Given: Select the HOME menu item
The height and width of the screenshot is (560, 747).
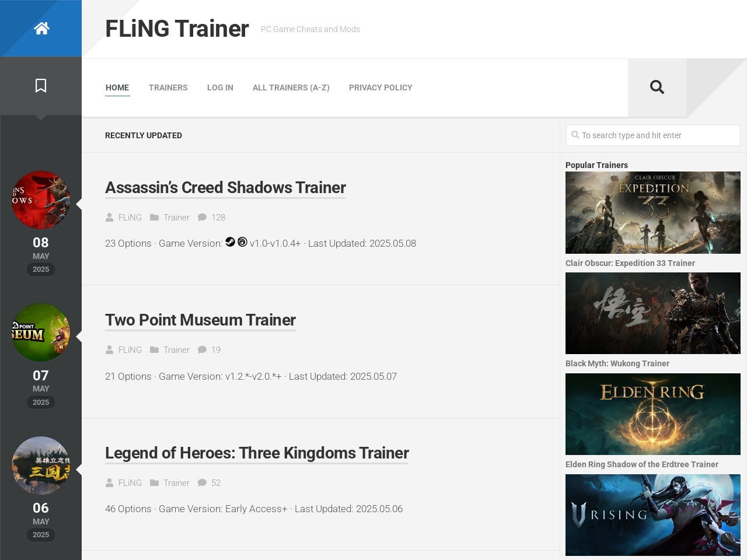Looking at the screenshot, I should pyautogui.click(x=117, y=87).
